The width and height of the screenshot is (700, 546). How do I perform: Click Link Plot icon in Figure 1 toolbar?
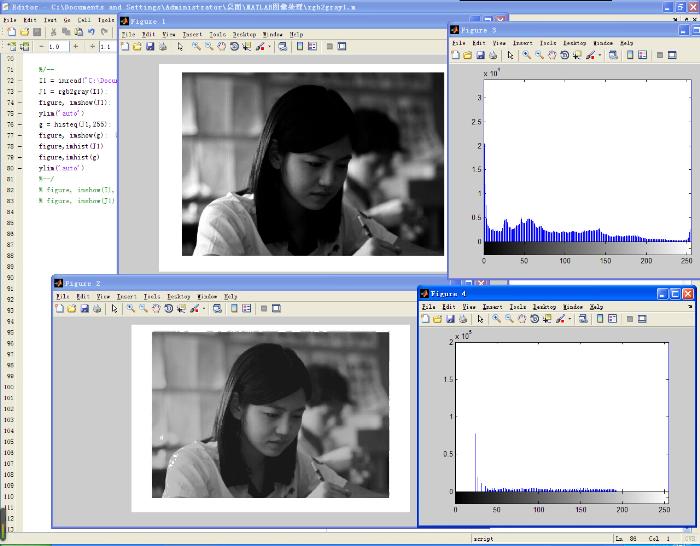[283, 46]
